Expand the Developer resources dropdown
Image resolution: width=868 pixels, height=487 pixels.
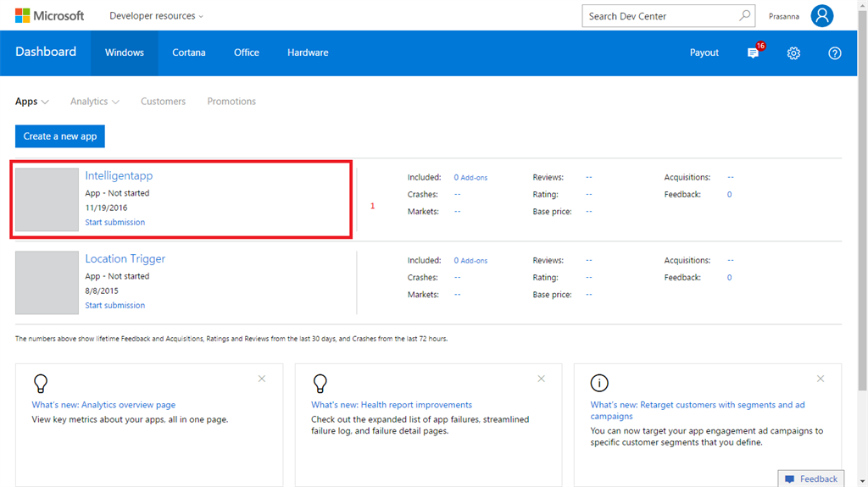point(156,16)
